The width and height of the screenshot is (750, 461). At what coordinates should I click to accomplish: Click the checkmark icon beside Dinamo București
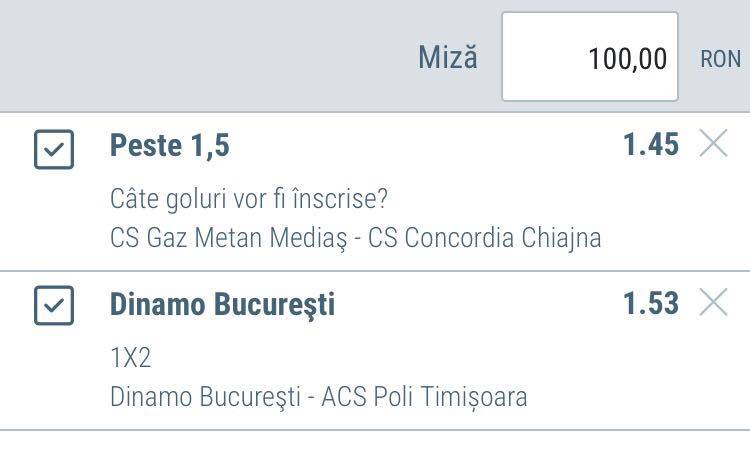[x=54, y=306]
